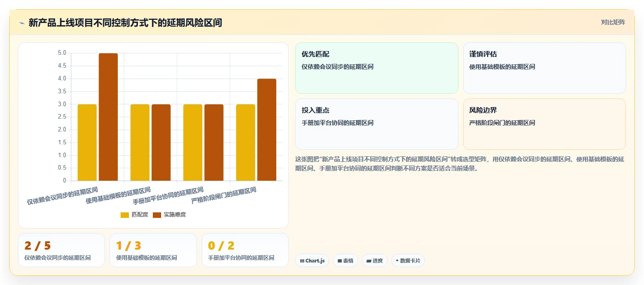Toggle the 实施难度 legend swatch
This screenshot has width=644, height=285.
[x=157, y=215]
